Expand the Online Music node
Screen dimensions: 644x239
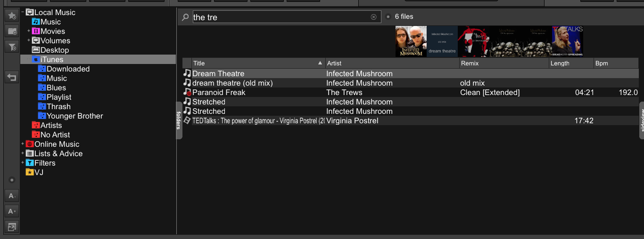point(22,144)
